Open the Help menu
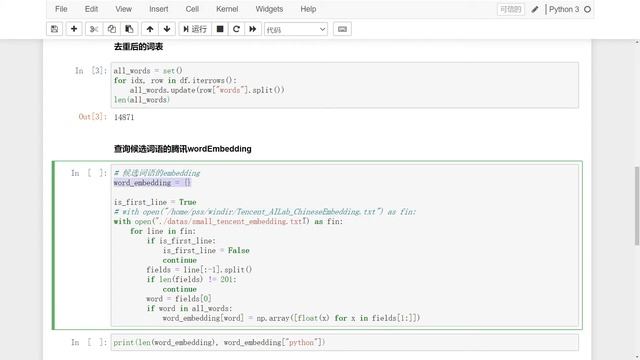This screenshot has width=640, height=360. [308, 9]
